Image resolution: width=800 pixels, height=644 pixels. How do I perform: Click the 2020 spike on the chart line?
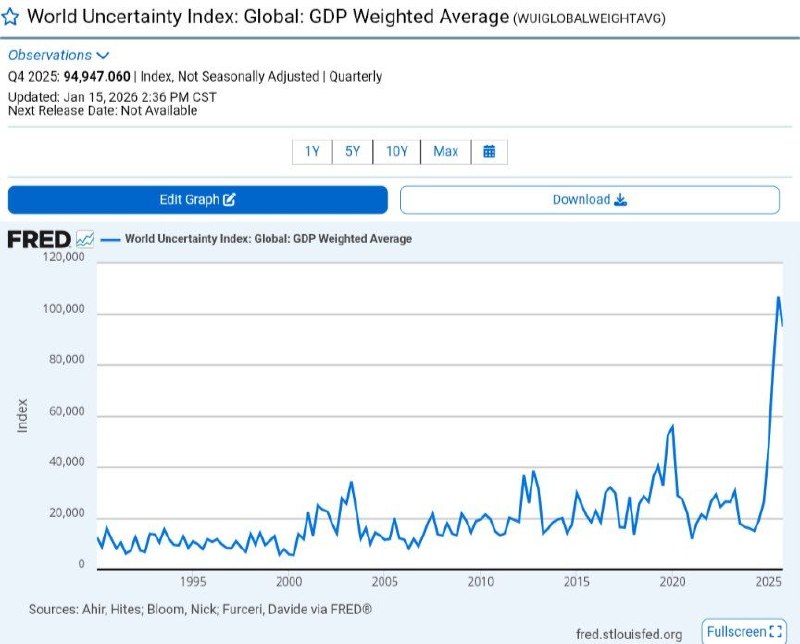672,426
